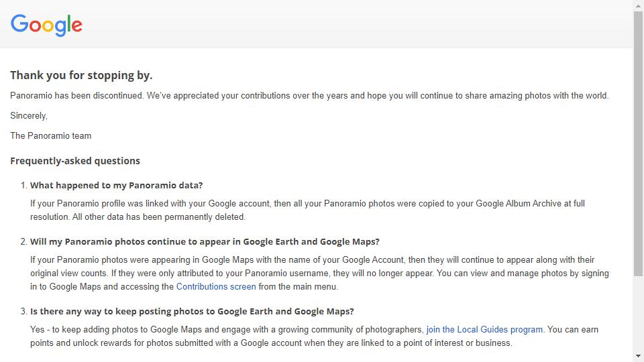Click the answer mentioning original view counts
The width and height of the screenshot is (644, 362).
coord(319,274)
